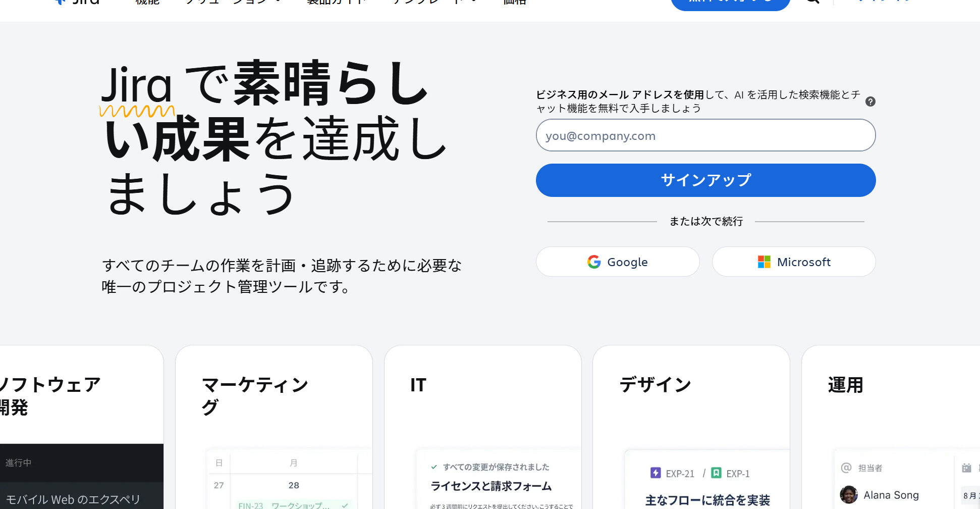Click the calendar icon in 運用 card
Viewport: 980px width, 509px height.
click(x=966, y=468)
